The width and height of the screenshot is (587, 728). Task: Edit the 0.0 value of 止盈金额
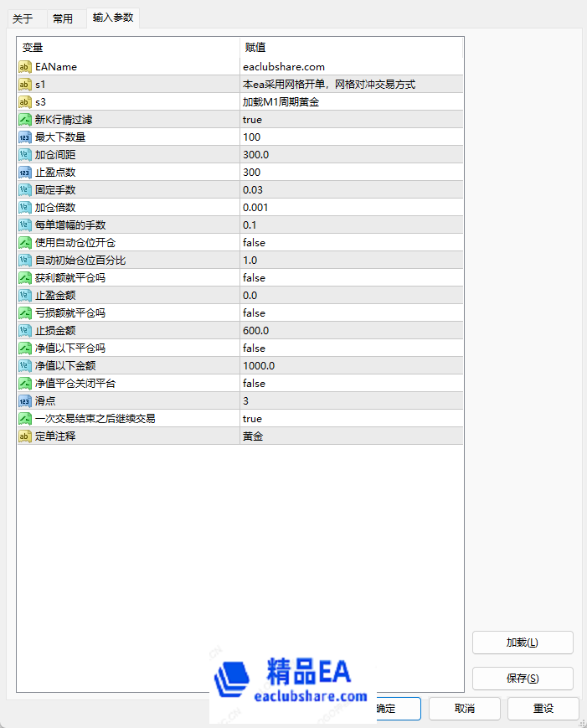[351, 295]
